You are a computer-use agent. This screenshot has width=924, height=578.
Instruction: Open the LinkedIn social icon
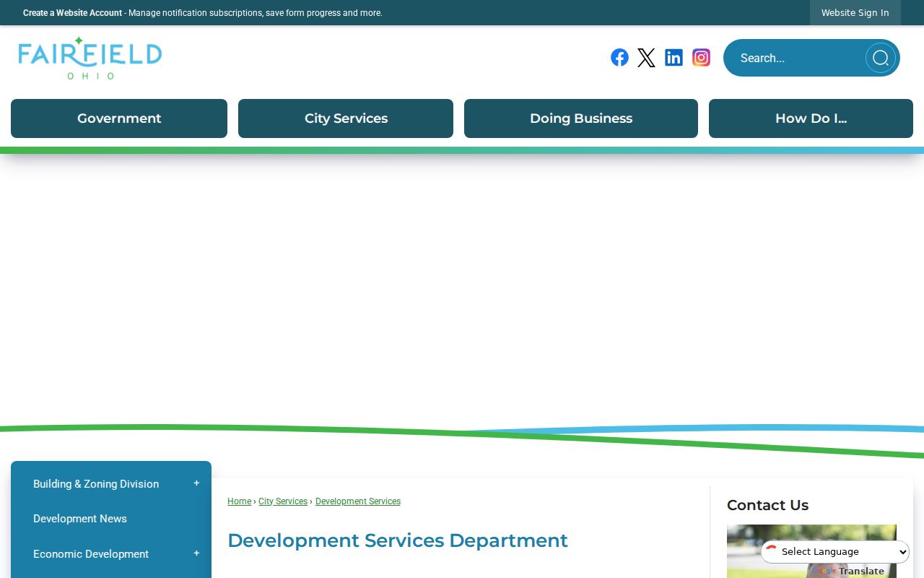674,58
